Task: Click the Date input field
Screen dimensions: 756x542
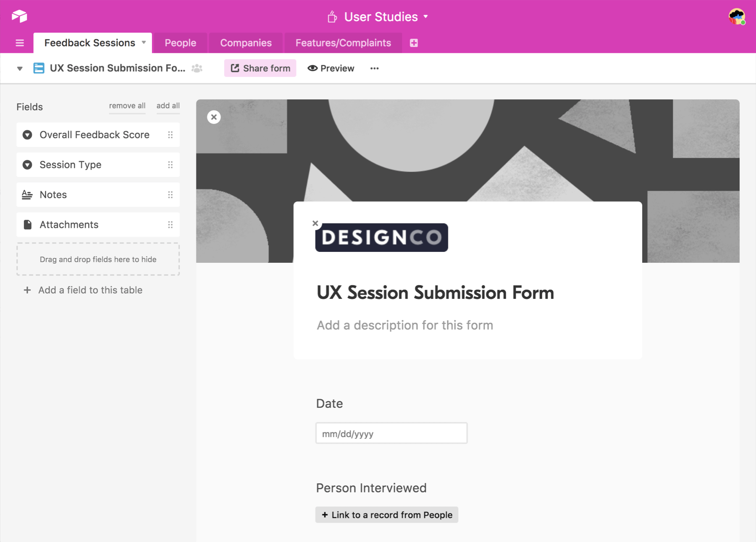Action: (x=391, y=433)
